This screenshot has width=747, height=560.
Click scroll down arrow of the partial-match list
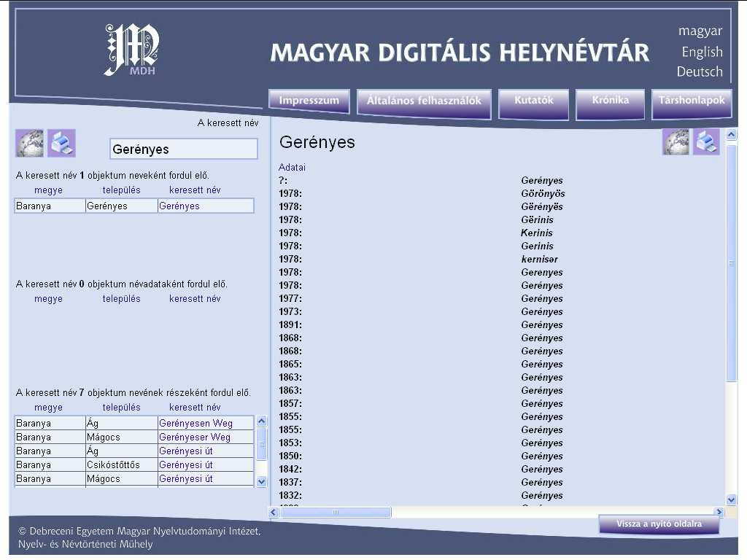[x=262, y=482]
